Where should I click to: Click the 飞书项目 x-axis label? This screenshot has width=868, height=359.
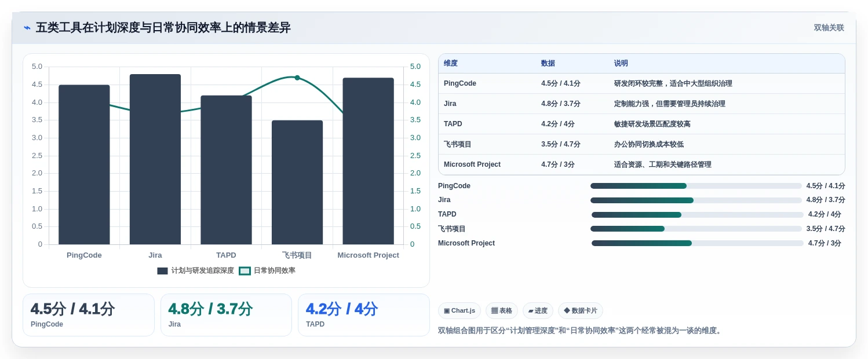tap(297, 255)
